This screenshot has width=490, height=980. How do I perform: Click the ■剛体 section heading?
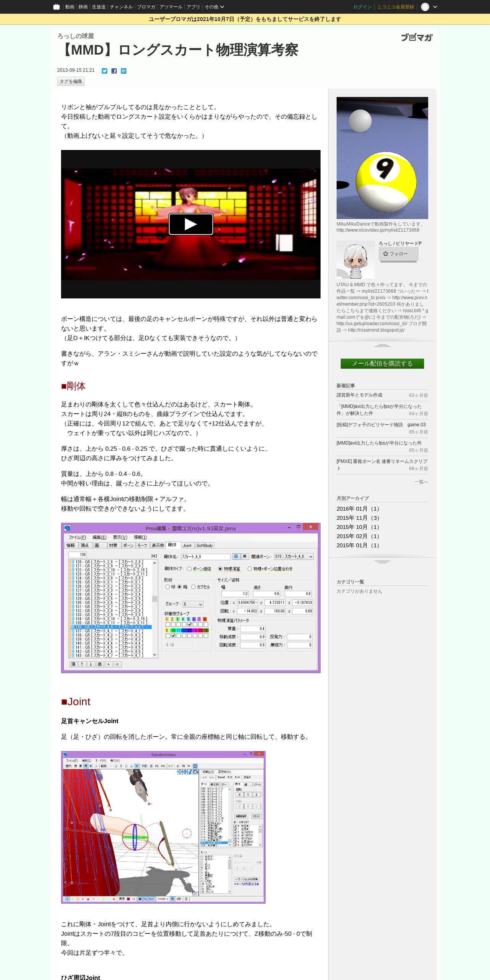coord(73,386)
